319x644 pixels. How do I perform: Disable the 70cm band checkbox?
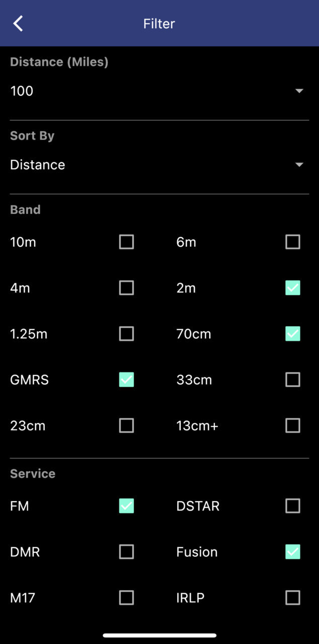[293, 334]
